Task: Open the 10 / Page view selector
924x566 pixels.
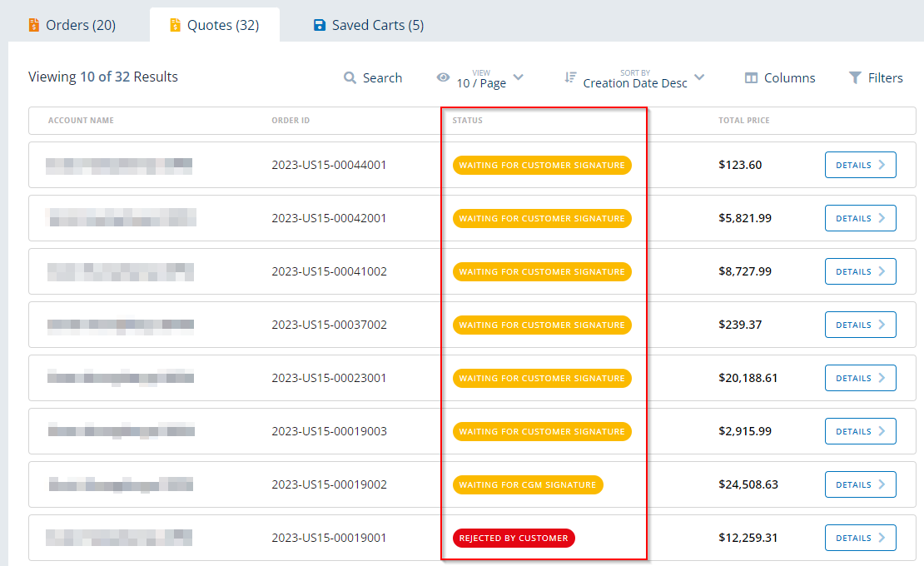Action: pyautogui.click(x=481, y=79)
